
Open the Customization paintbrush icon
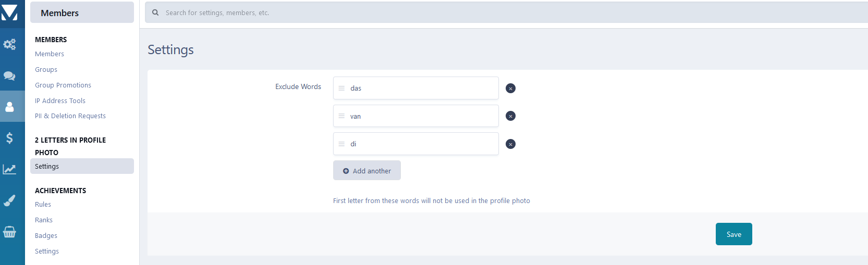click(x=9, y=200)
